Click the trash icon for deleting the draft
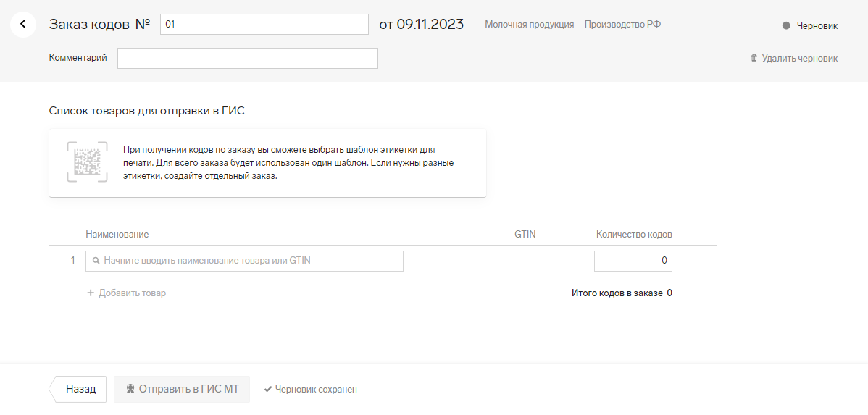Viewport: 868px width, 415px height. click(754, 58)
